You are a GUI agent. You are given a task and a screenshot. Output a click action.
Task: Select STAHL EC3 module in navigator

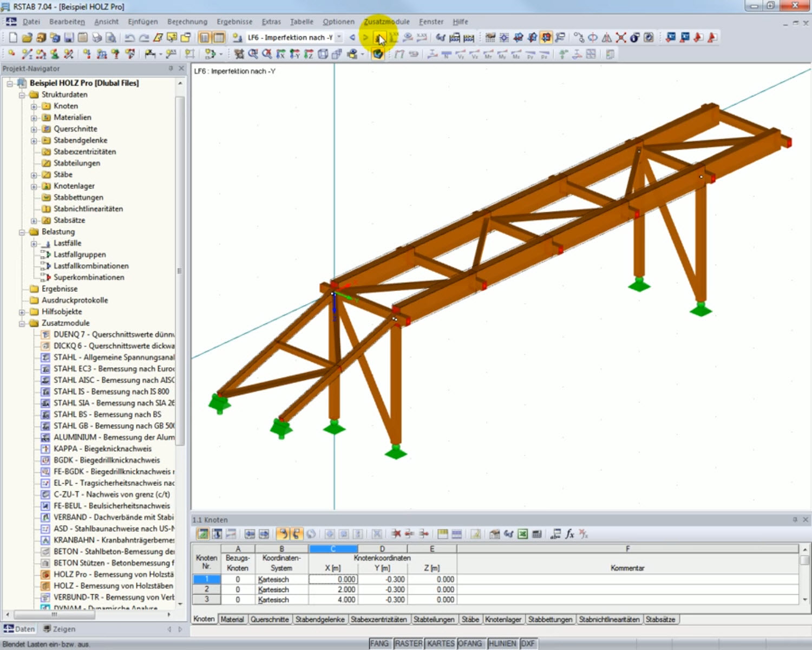tap(107, 369)
